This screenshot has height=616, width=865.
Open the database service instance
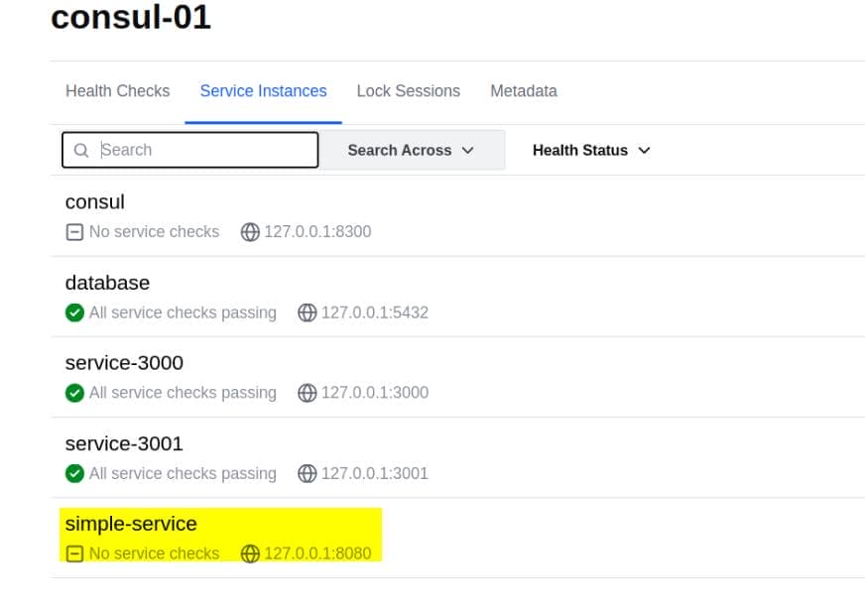[x=107, y=283]
